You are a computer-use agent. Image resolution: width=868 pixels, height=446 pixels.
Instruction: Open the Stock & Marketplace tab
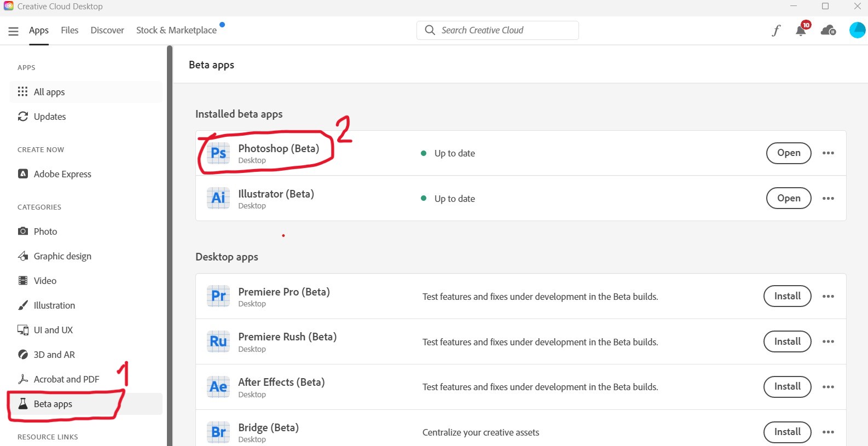[x=176, y=30]
